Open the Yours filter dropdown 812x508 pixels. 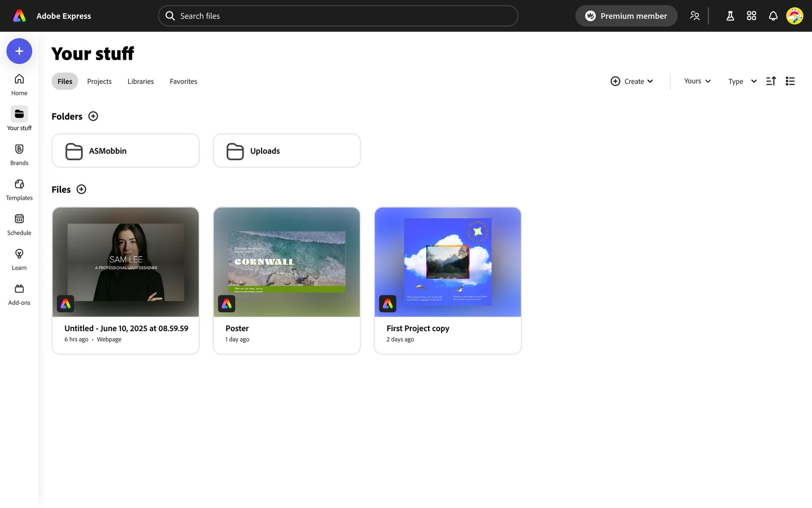(x=697, y=81)
